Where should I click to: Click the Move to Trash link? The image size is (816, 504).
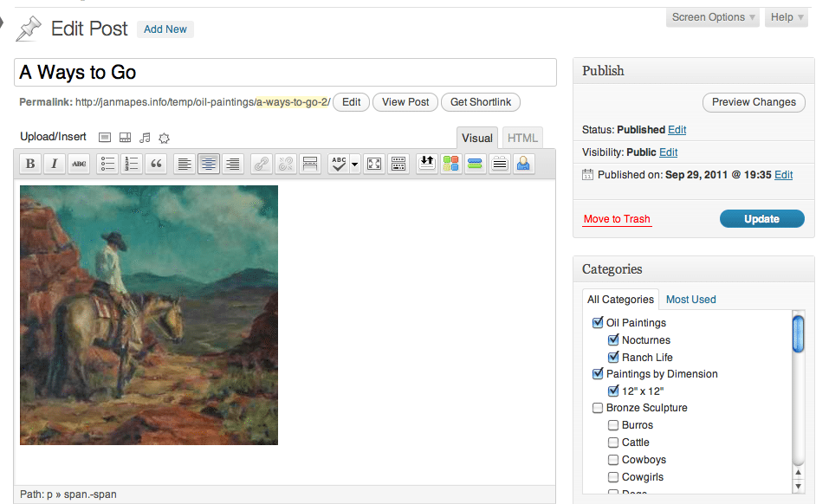617,219
